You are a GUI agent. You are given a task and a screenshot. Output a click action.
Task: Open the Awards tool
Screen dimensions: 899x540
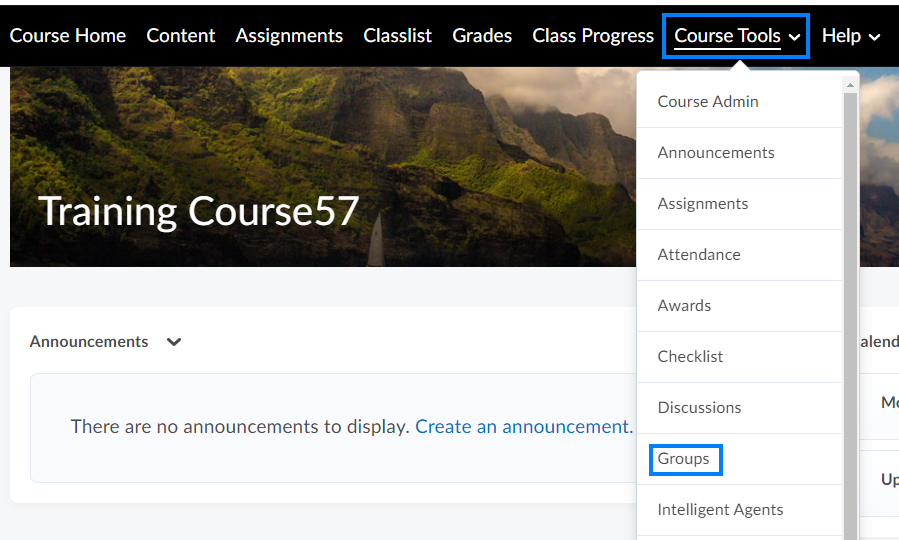684,306
